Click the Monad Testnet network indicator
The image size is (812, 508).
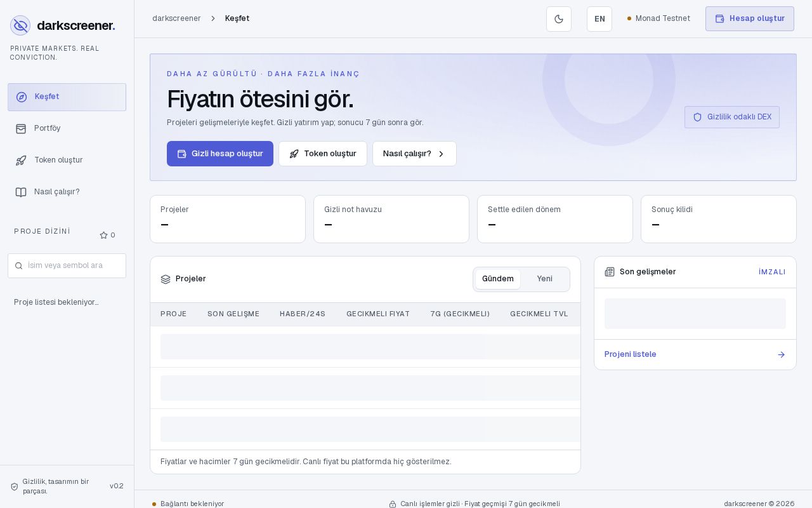click(658, 18)
